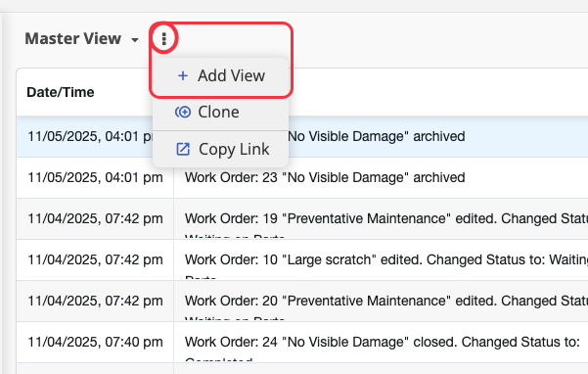Choose Add View from the menu
The height and width of the screenshot is (374, 588).
tap(221, 75)
